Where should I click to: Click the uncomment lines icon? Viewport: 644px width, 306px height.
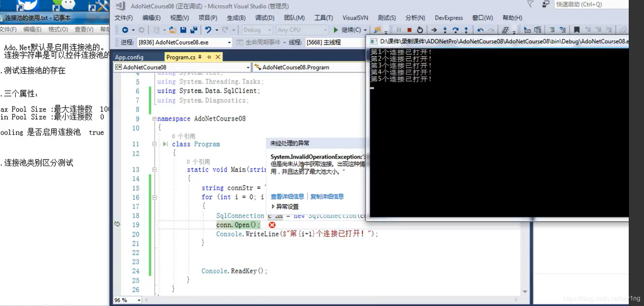point(563,30)
